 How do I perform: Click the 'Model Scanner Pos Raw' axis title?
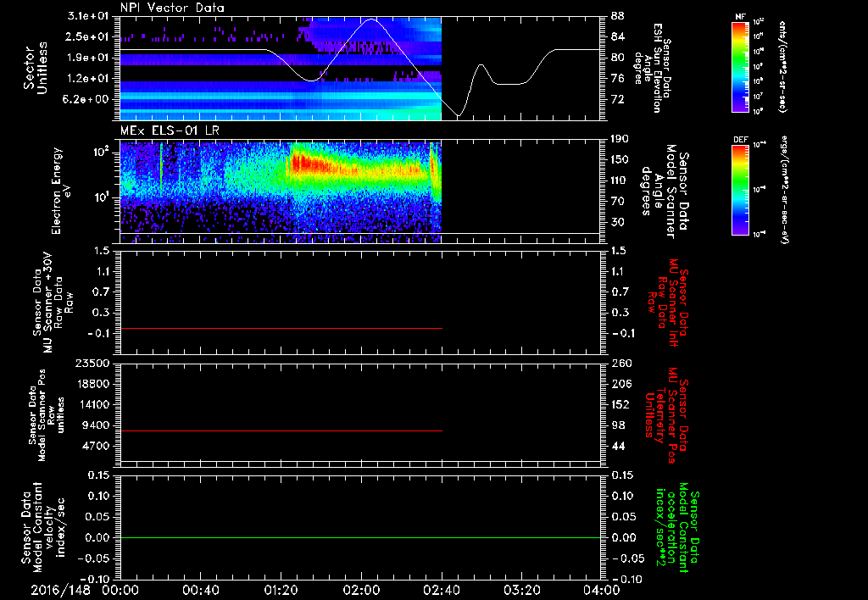48,414
